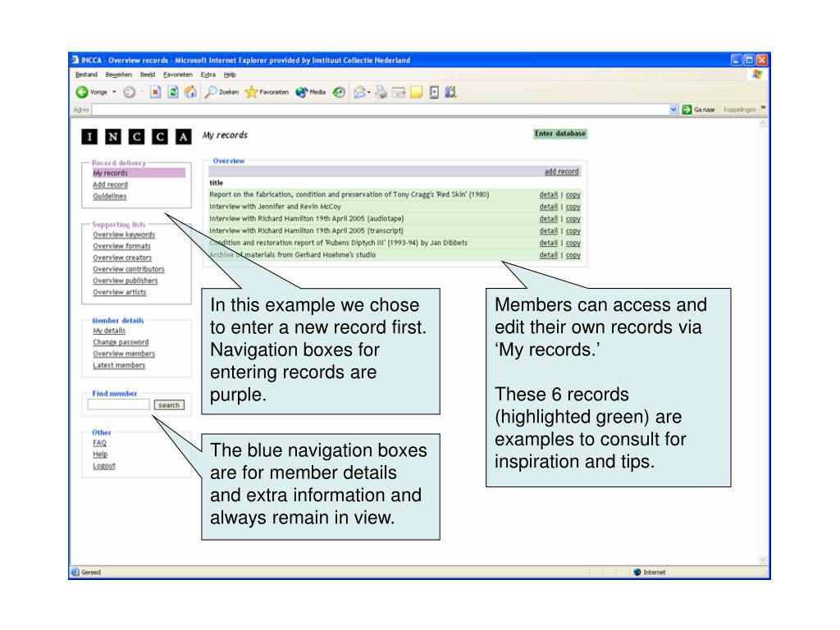Open the Beeld menu
Image resolution: width=840 pixels, height=630 pixels.
[148, 75]
